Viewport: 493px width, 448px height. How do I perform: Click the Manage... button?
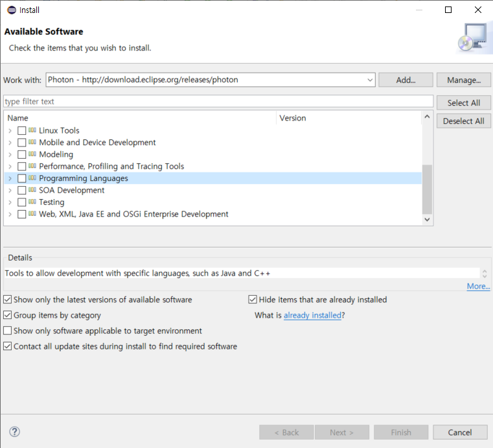464,80
